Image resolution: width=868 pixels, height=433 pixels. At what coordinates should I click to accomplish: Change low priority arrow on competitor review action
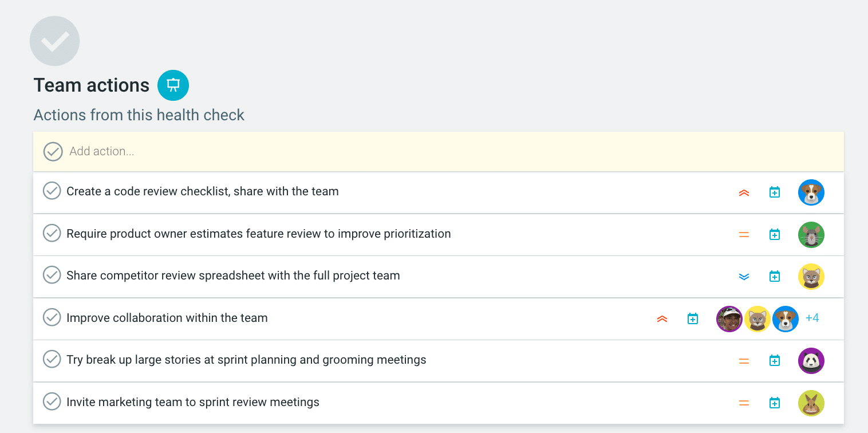744,277
